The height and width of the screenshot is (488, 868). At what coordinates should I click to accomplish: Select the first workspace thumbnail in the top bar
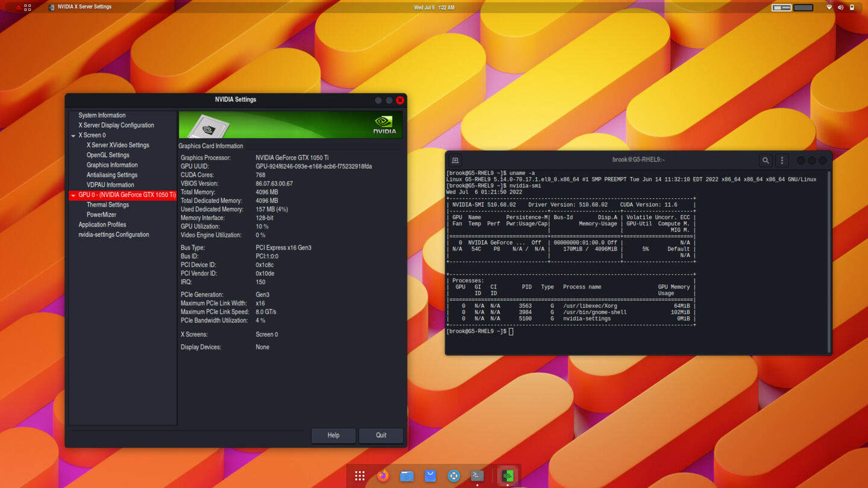(782, 7)
